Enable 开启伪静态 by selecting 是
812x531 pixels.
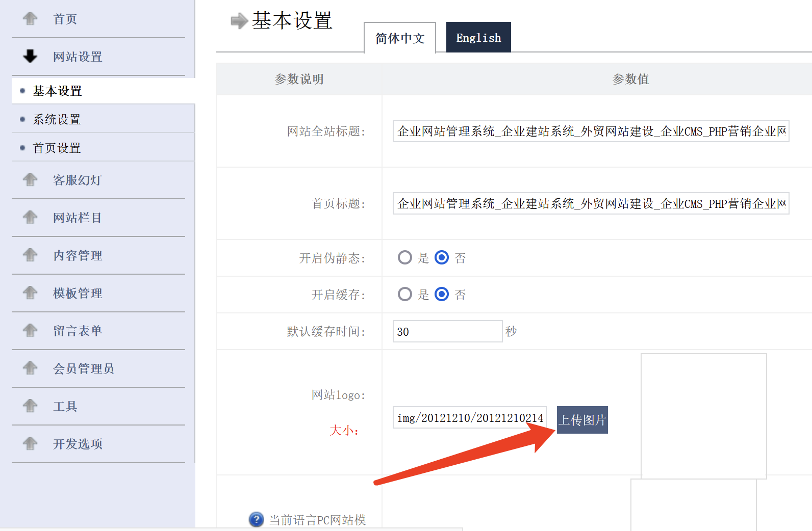pos(405,258)
